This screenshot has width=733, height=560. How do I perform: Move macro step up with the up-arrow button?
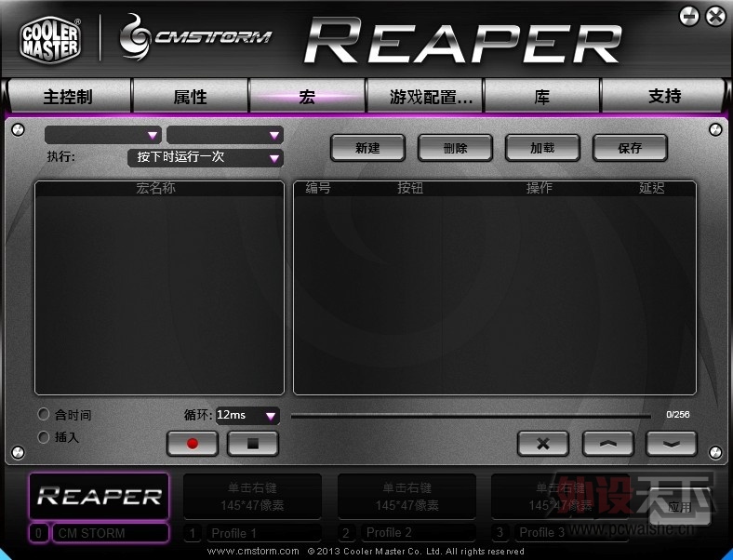(607, 443)
